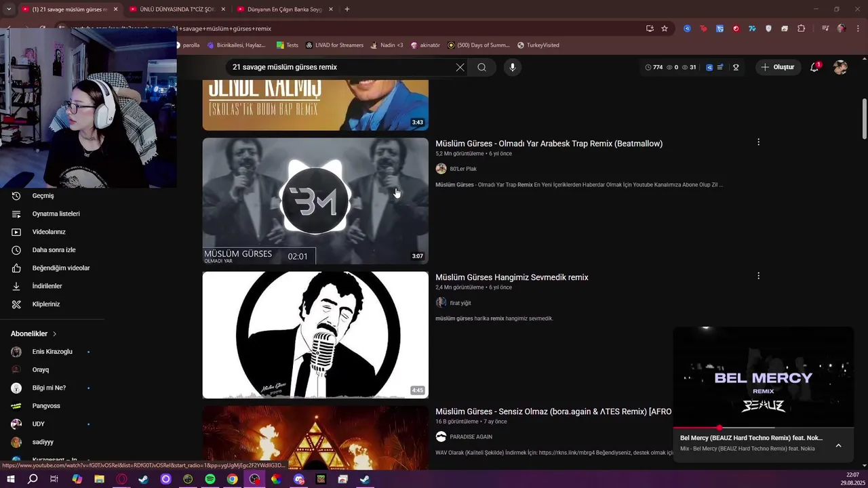Open the Hangimiz Sevmedik remix thumbnail
The image size is (868, 488).
pyautogui.click(x=315, y=335)
